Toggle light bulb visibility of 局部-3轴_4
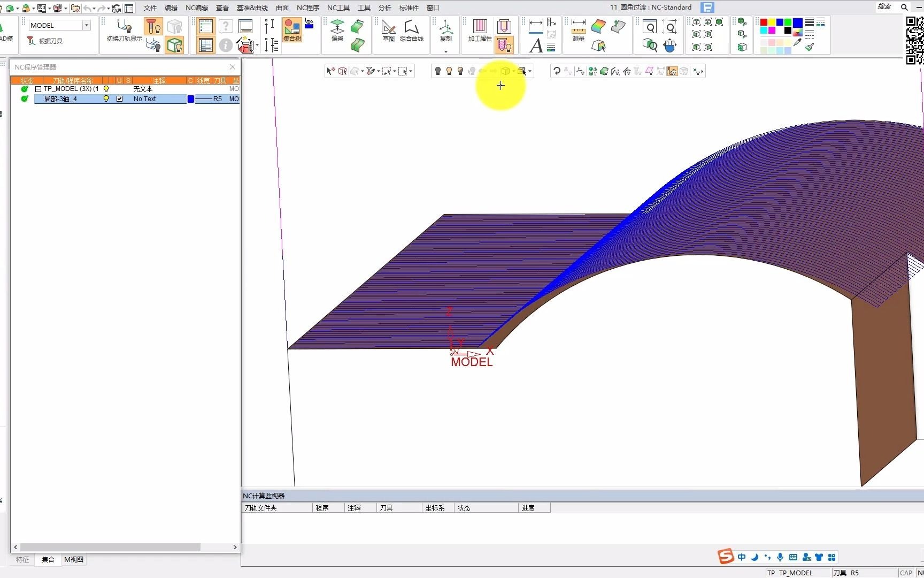 click(106, 99)
